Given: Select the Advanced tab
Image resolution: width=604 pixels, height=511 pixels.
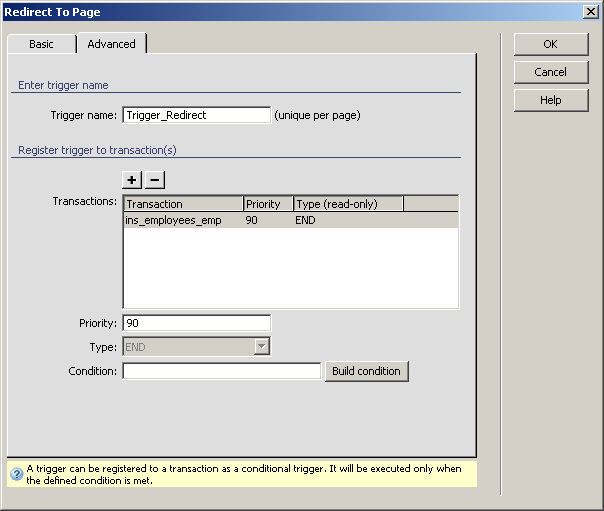Looking at the screenshot, I should pyautogui.click(x=111, y=44).
